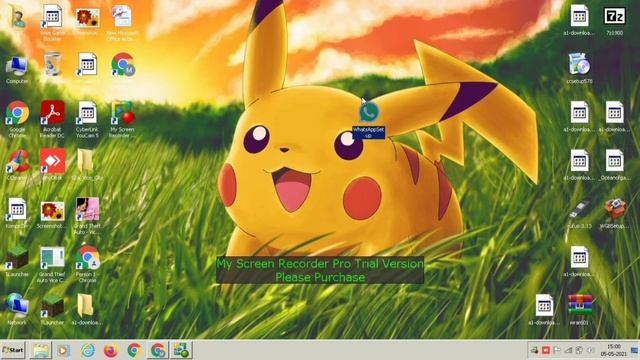Select the ccsetup578 installer icon
Viewport: 640px width, 360px height.
point(579,68)
